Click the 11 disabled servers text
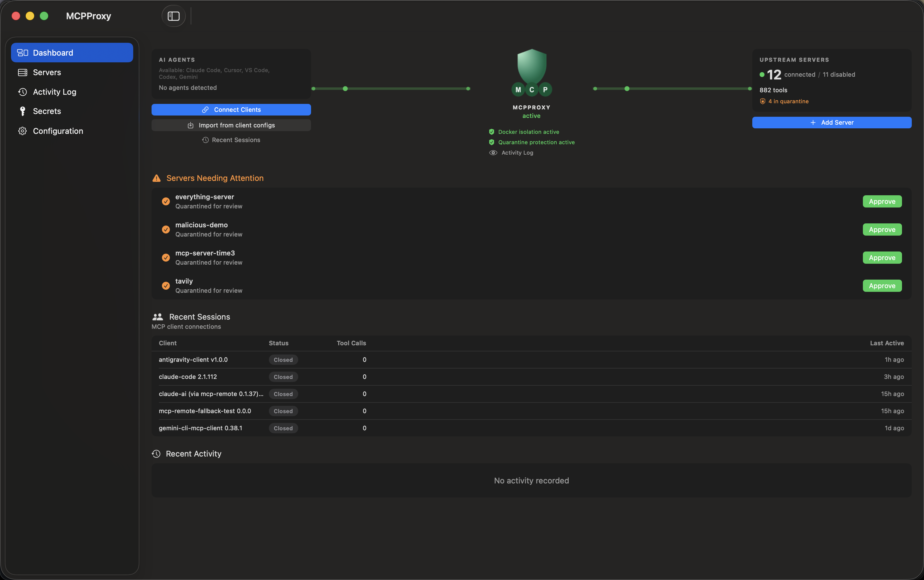The width and height of the screenshot is (924, 580). [x=839, y=75]
